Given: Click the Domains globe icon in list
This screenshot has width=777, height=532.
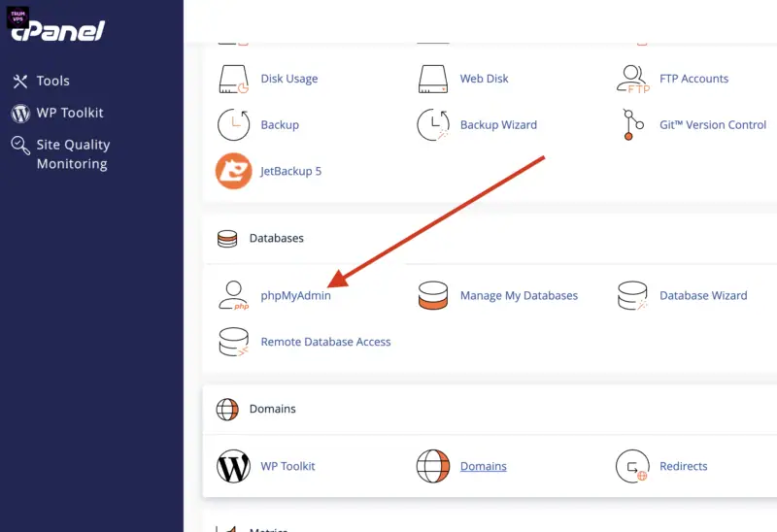Looking at the screenshot, I should [433, 467].
